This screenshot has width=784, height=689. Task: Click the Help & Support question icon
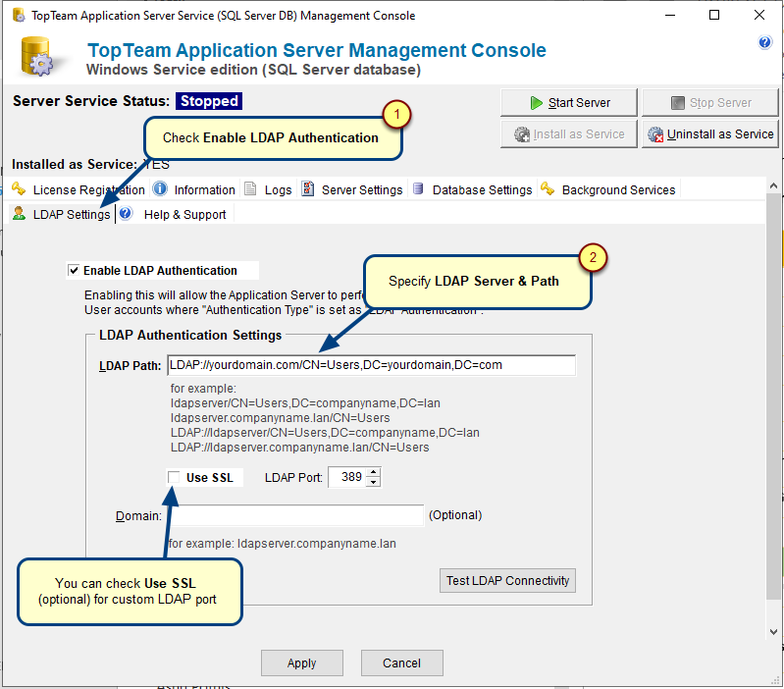click(x=126, y=214)
